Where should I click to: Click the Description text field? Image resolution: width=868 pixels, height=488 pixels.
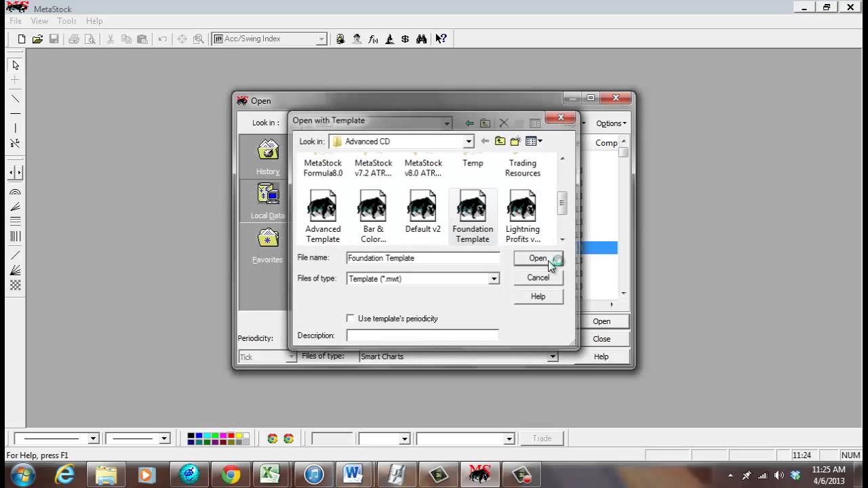[422, 335]
